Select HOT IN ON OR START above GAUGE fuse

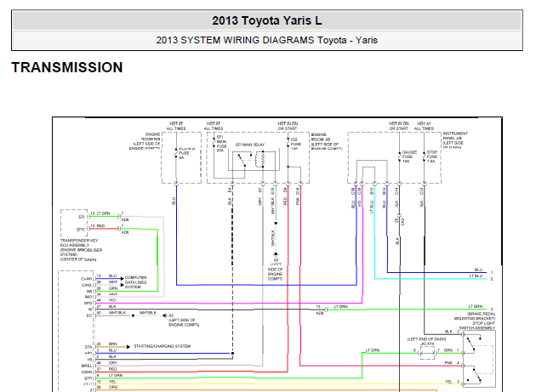point(398,126)
